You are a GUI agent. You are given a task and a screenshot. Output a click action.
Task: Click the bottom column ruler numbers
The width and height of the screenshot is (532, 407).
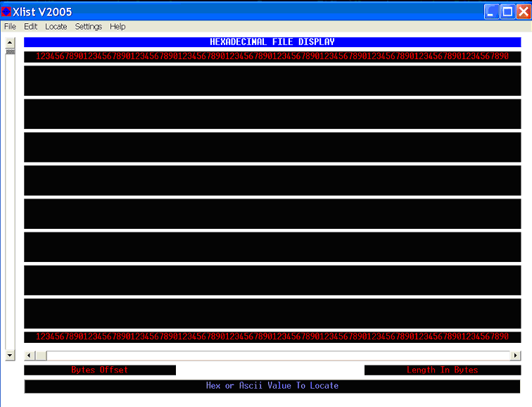(x=272, y=337)
